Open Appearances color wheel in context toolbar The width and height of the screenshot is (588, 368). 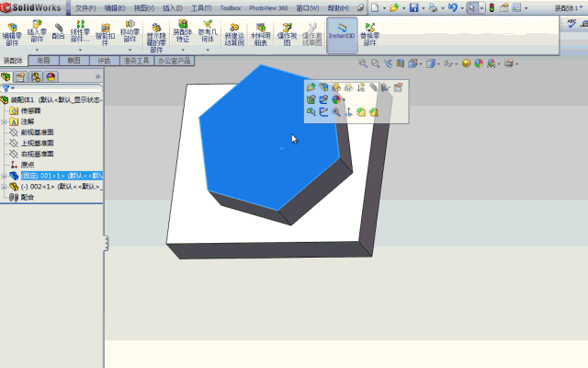tap(336, 99)
